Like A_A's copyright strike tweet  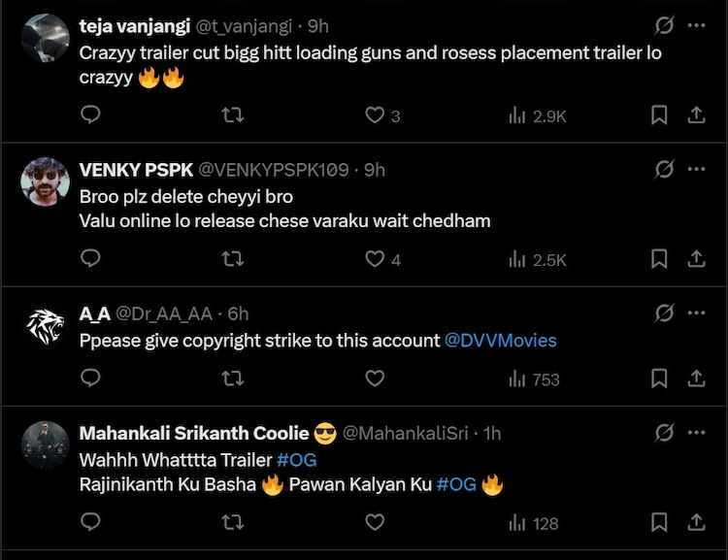click(375, 379)
